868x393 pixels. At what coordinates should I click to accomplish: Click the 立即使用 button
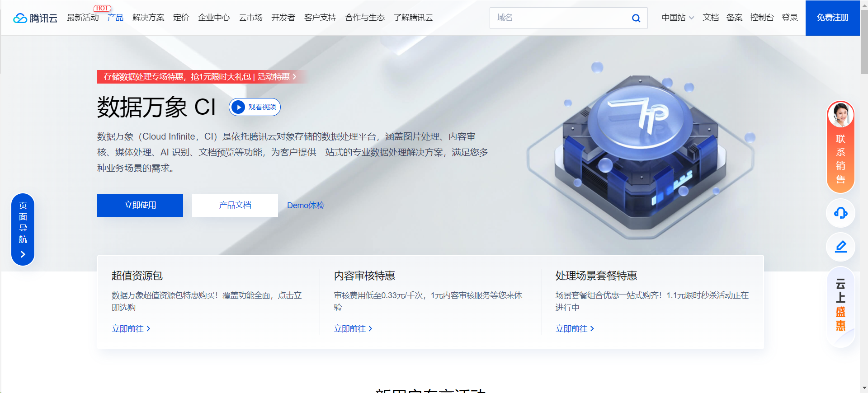[x=140, y=206]
